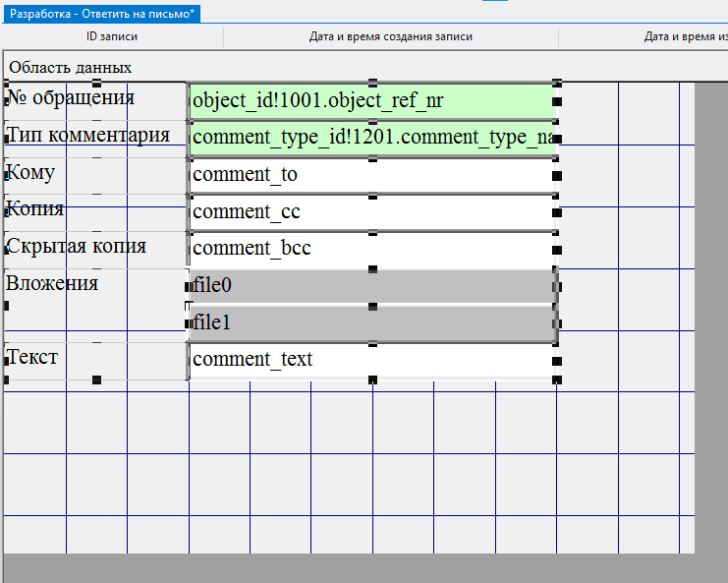This screenshot has height=583, width=728.
Task: Select the 'Скрытая копия' label
Action: click(x=77, y=246)
